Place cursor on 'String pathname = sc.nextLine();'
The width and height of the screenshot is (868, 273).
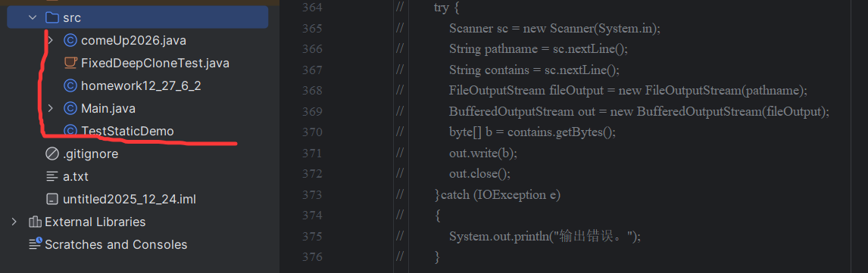point(539,49)
